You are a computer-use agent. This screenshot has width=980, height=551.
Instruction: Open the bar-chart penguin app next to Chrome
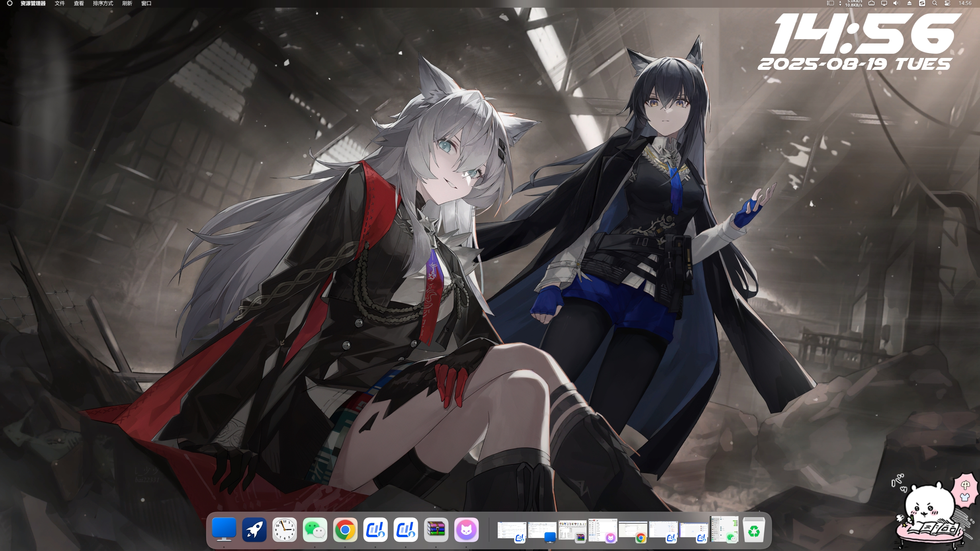click(375, 530)
